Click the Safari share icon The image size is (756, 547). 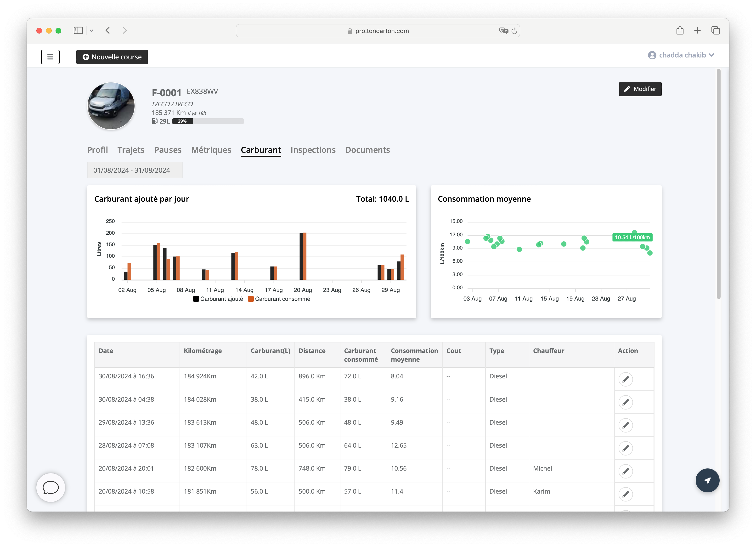[x=680, y=31]
